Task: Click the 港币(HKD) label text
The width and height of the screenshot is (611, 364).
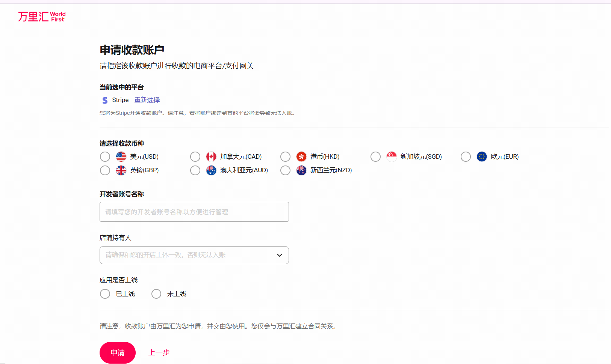Action: tap(325, 156)
